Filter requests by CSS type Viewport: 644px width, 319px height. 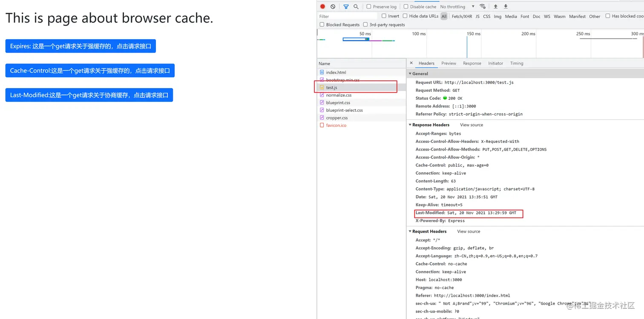point(486,16)
